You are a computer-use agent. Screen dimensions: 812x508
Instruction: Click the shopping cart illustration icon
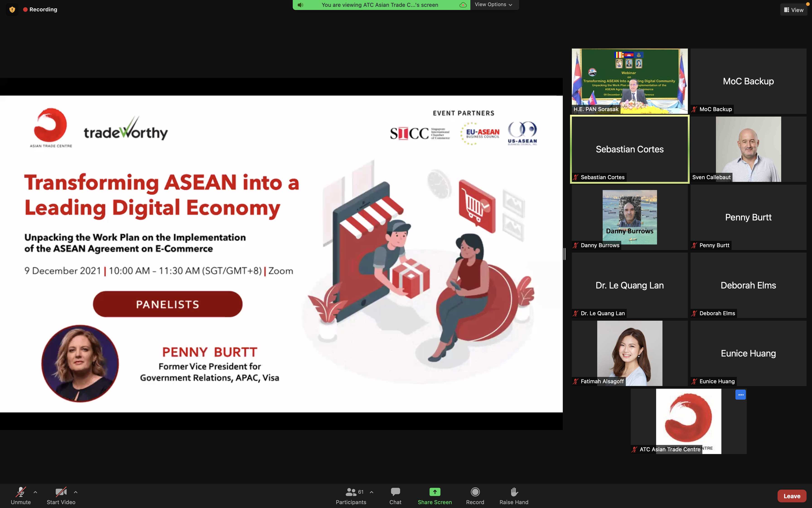pos(477,206)
